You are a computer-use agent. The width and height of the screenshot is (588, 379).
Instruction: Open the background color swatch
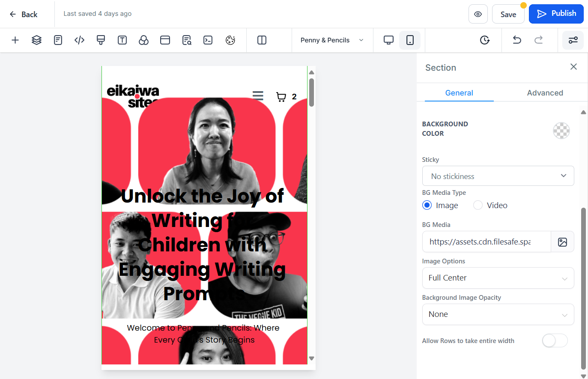(x=561, y=131)
